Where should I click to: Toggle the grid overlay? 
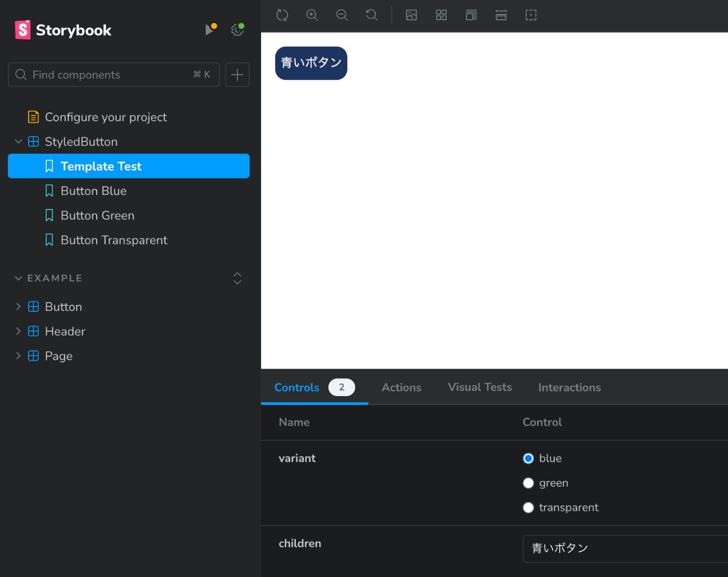441,15
